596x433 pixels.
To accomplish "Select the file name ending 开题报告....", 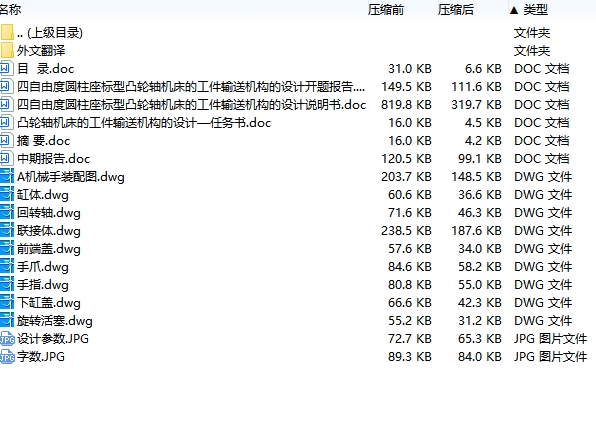I will (191, 87).
